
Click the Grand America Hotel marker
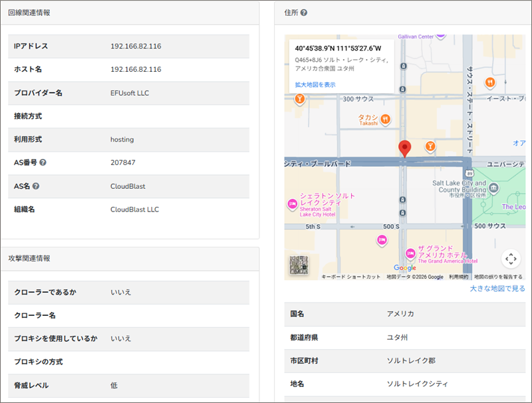(410, 253)
